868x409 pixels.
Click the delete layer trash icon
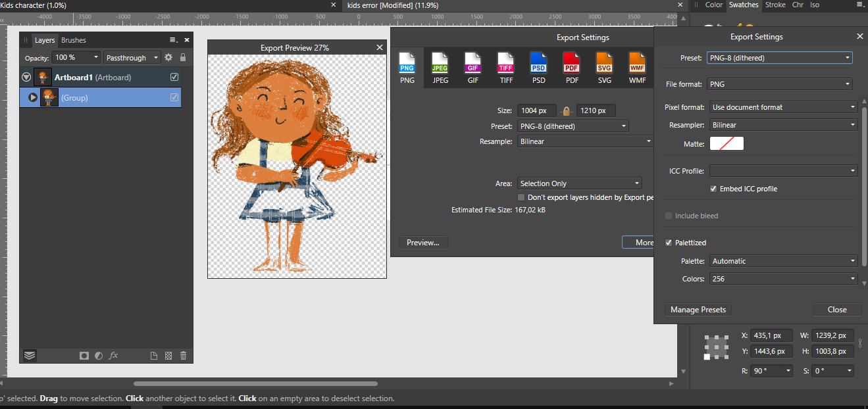[x=183, y=355]
